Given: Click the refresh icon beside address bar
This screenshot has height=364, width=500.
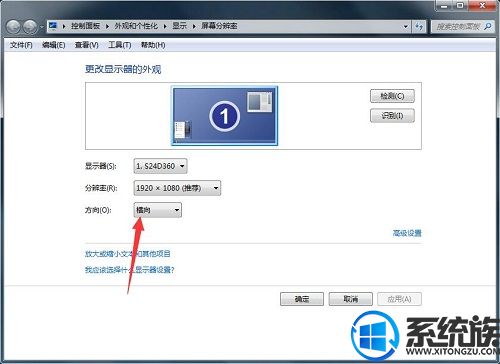Looking at the screenshot, I should (419, 26).
